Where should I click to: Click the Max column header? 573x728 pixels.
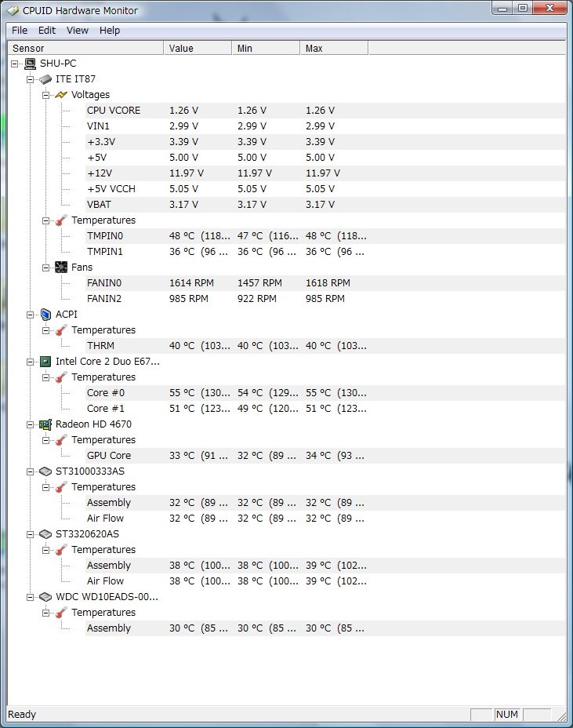coord(334,49)
